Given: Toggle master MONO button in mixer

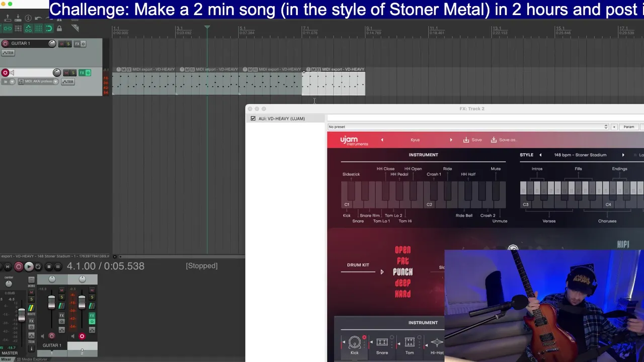Looking at the screenshot, I should 31,280.
